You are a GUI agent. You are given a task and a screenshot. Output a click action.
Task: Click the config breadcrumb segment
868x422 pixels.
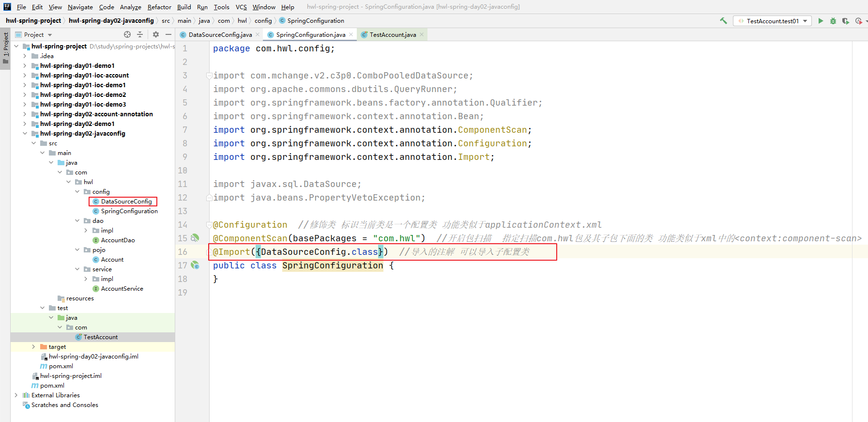(263, 21)
